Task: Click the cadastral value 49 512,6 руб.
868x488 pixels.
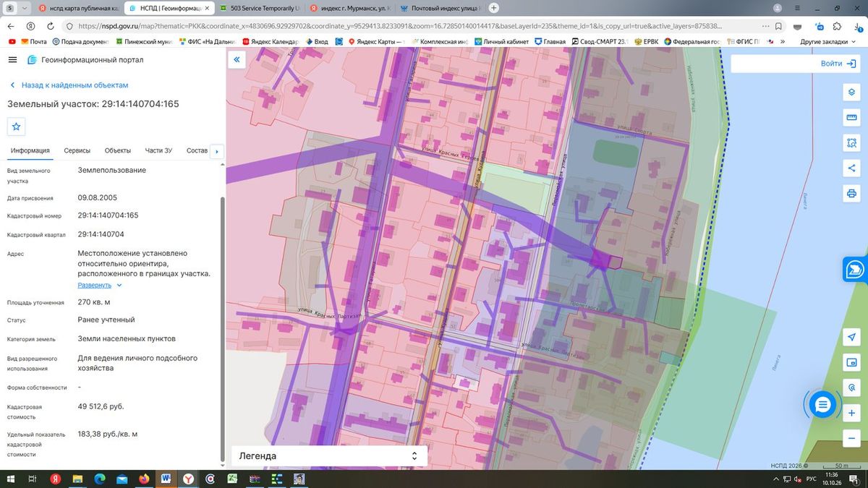Action: coord(101,406)
